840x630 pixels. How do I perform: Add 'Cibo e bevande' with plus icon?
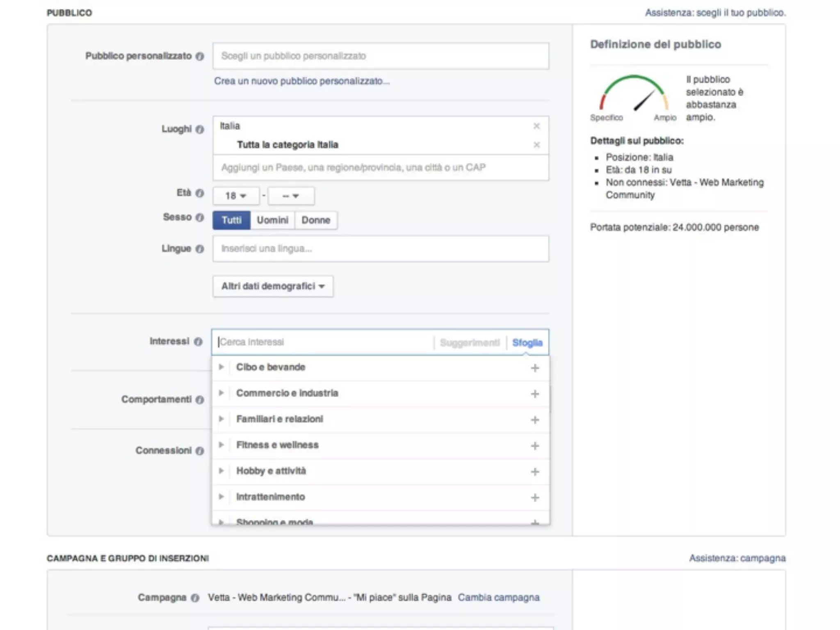tap(534, 368)
